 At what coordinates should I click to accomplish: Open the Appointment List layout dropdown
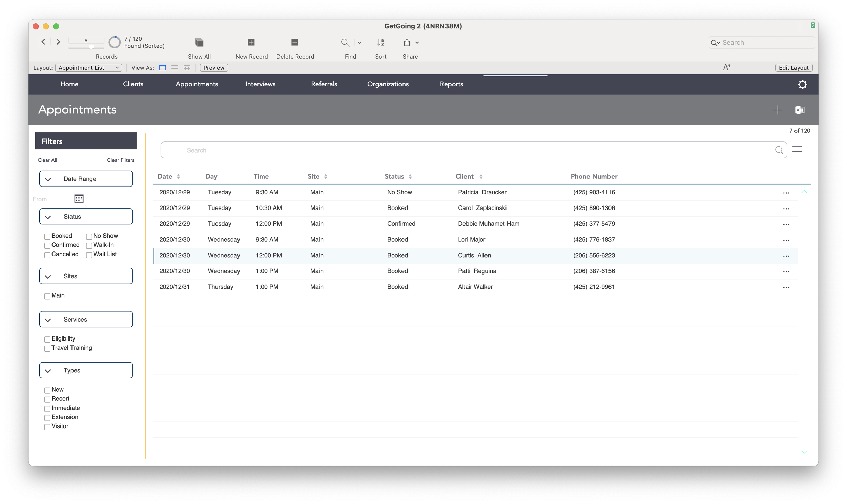(88, 68)
